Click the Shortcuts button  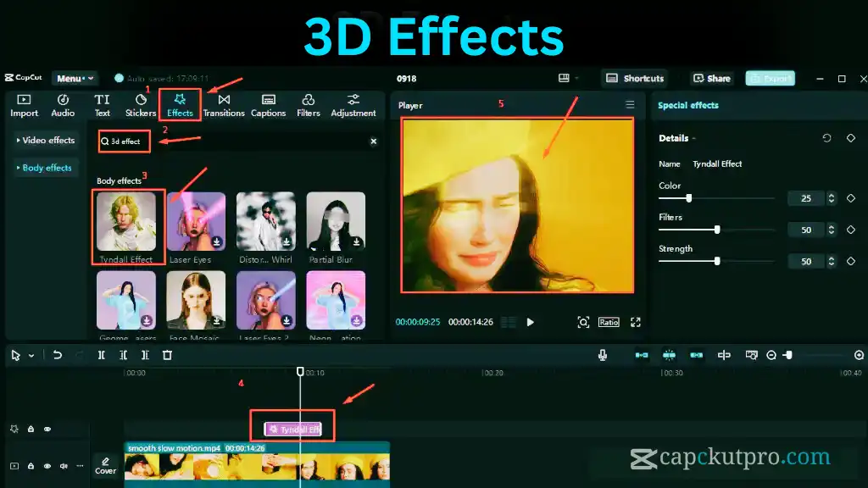point(635,79)
